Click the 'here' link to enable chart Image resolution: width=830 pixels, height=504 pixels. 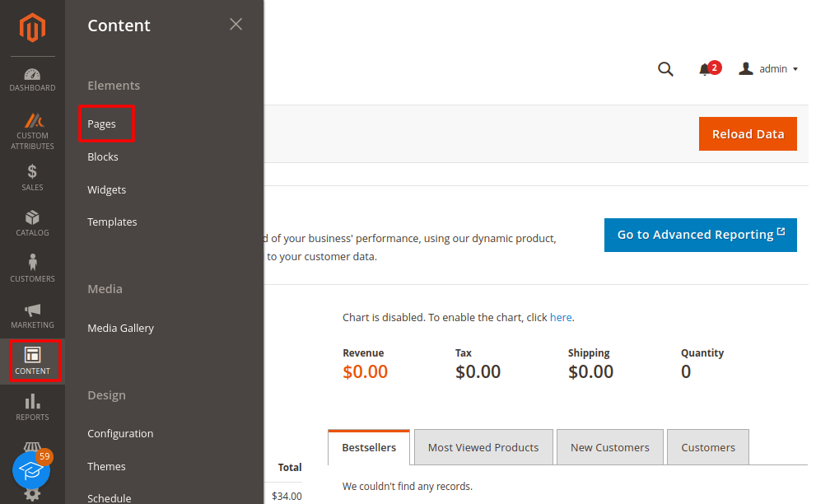pyautogui.click(x=561, y=317)
